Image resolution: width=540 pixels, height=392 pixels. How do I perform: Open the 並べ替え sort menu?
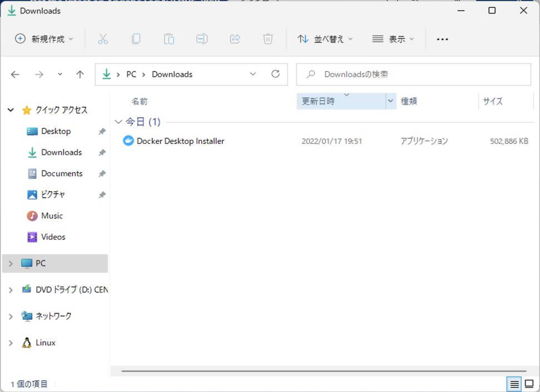325,39
